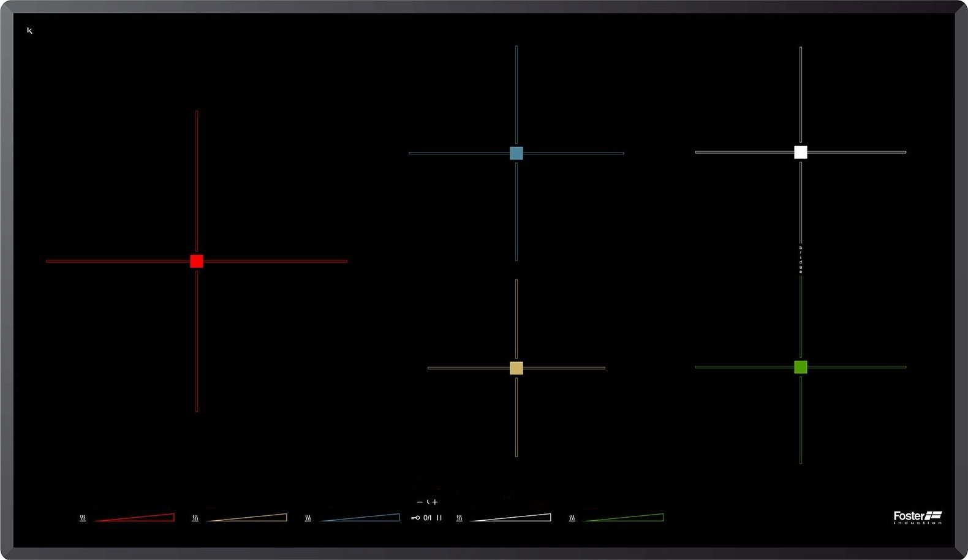968x560 pixels.
Task: Tap the timer clock icon
Action: [x=428, y=502]
